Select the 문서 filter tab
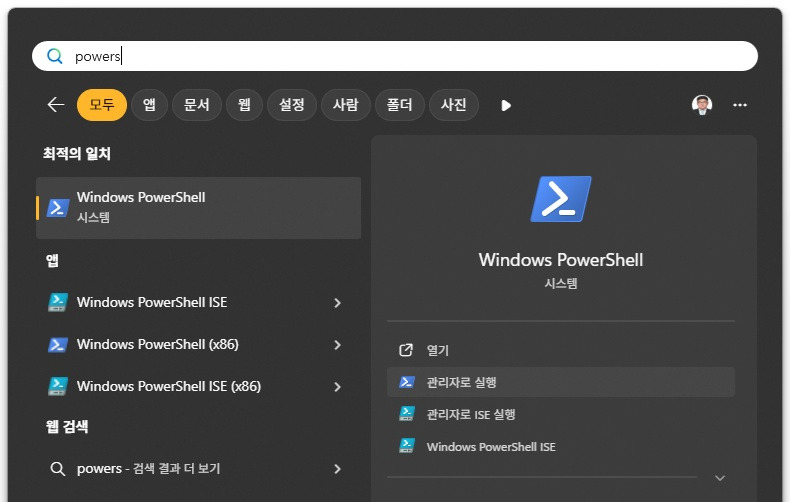Viewport: 790px width, 502px height. (196, 105)
